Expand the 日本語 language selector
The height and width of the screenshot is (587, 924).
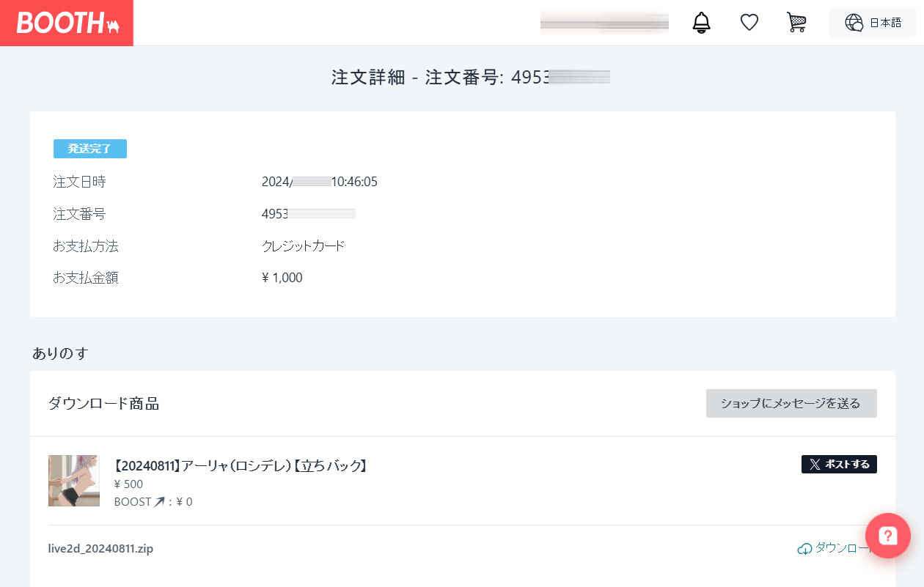(884, 23)
